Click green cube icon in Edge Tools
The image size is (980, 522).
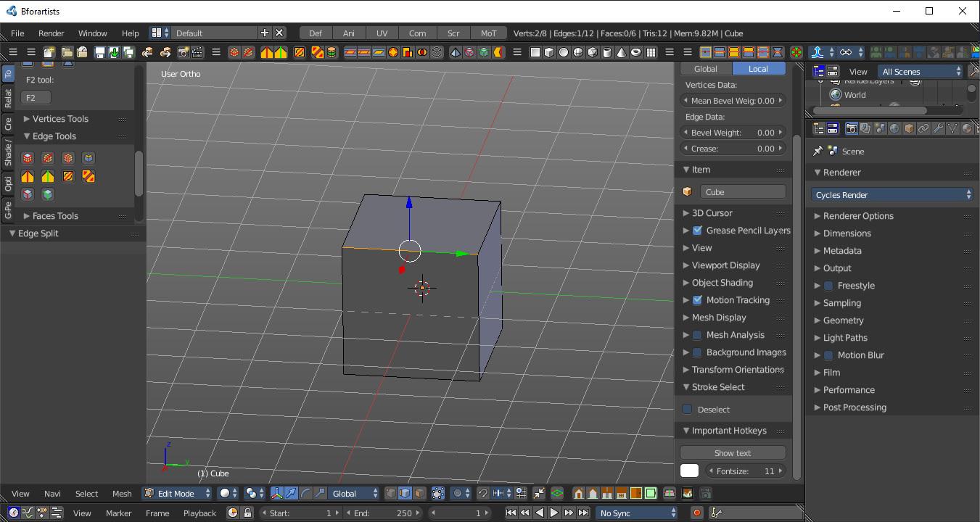48,194
